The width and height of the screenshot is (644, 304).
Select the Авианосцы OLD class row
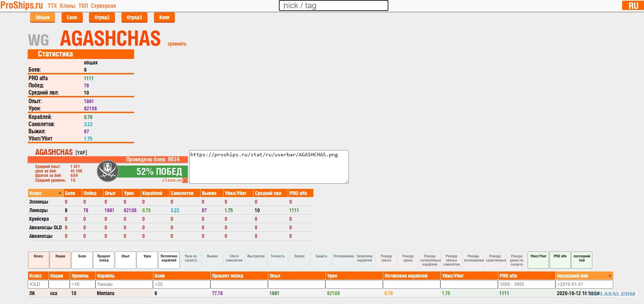pos(170,228)
